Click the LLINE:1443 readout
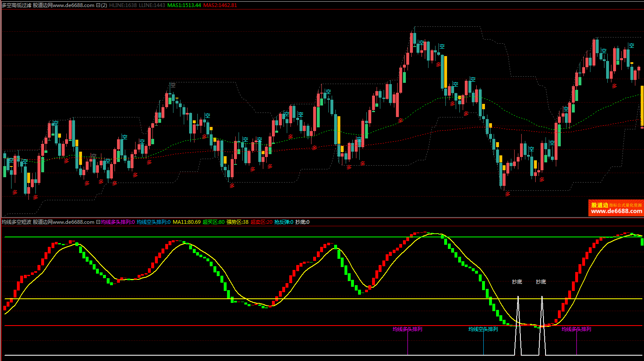Screen dimensions: 644x361 click(x=152, y=5)
